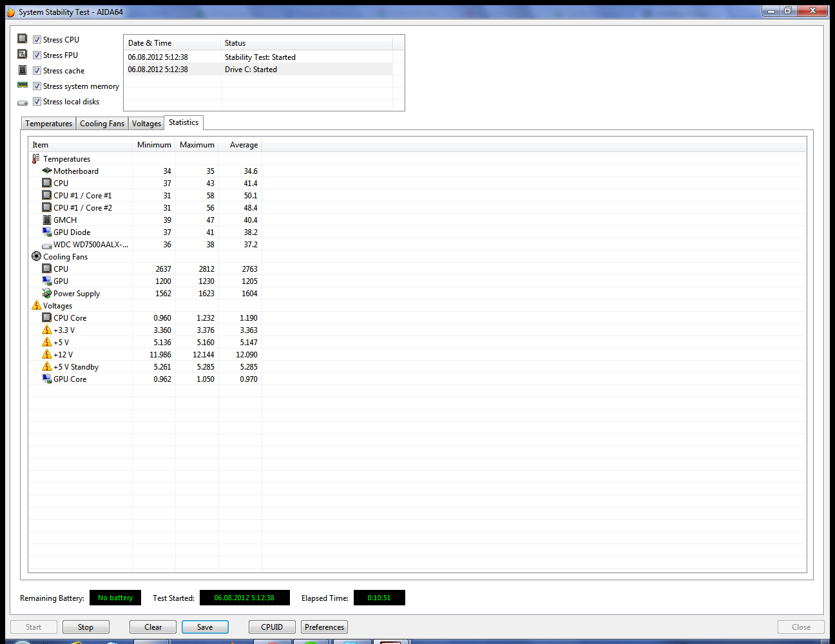Click the +5 V warning icon

(x=47, y=342)
